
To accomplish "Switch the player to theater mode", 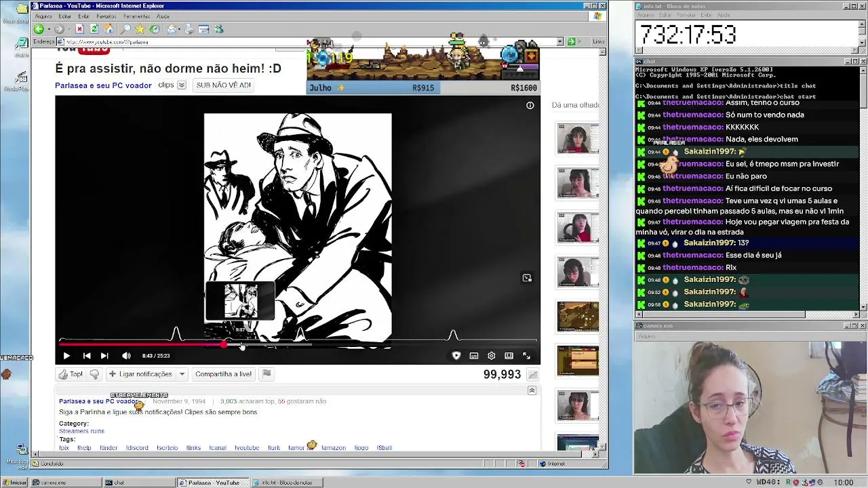I will click(509, 356).
